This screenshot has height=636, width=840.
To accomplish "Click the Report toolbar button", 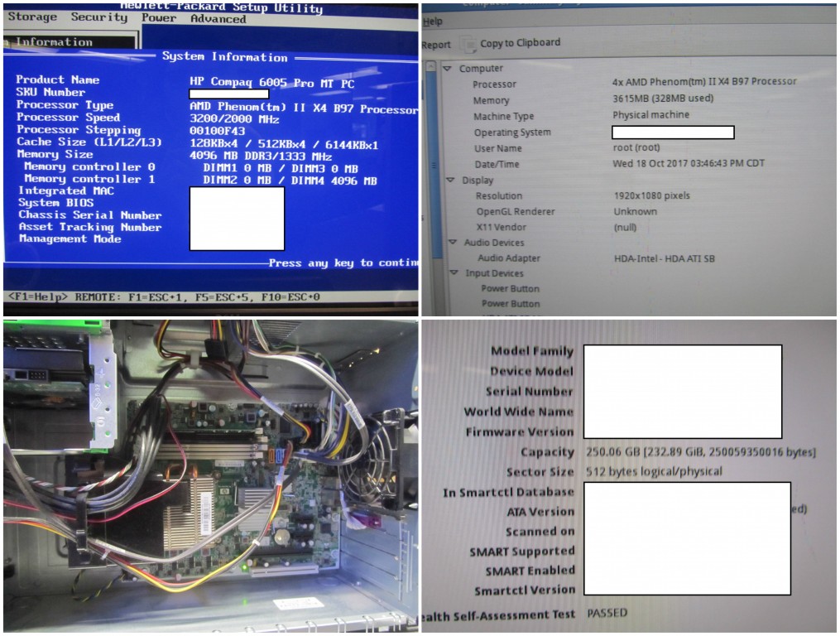I will tap(436, 45).
